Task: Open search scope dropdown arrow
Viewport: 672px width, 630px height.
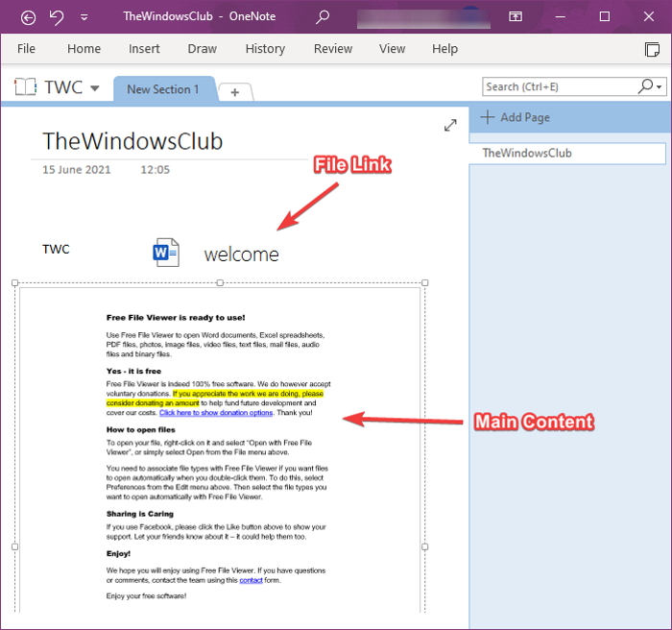Action: coord(660,87)
